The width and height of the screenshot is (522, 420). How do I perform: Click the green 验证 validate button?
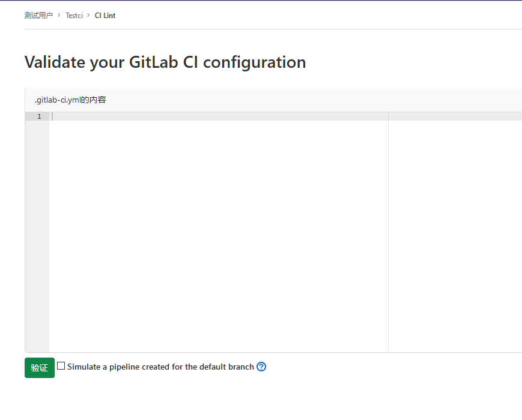(40, 368)
